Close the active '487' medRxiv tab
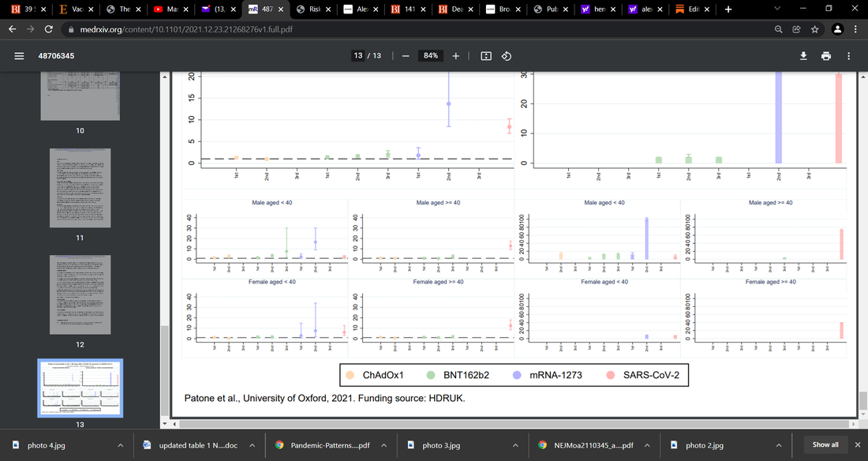868x461 pixels. coord(281,9)
